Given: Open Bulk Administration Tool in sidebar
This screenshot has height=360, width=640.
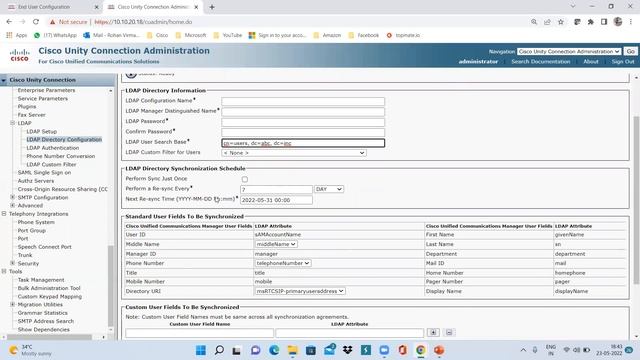Looking at the screenshot, I should pos(49,288).
